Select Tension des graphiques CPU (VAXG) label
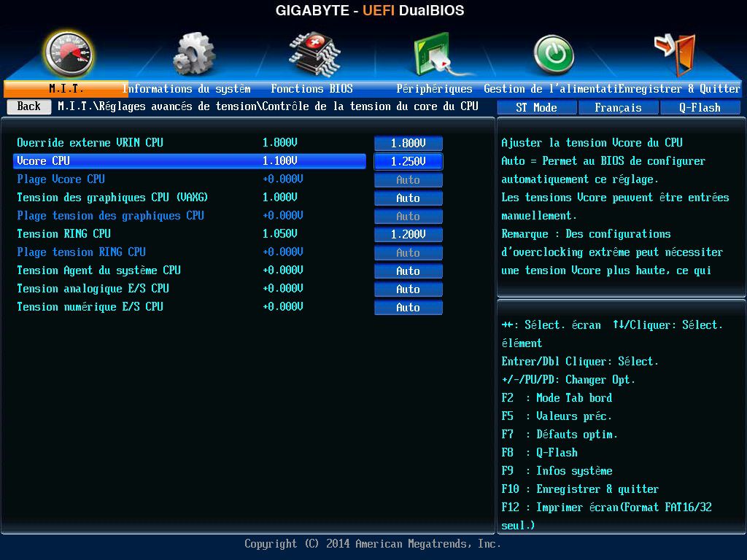Viewport: 747px width, 560px height. (x=112, y=197)
